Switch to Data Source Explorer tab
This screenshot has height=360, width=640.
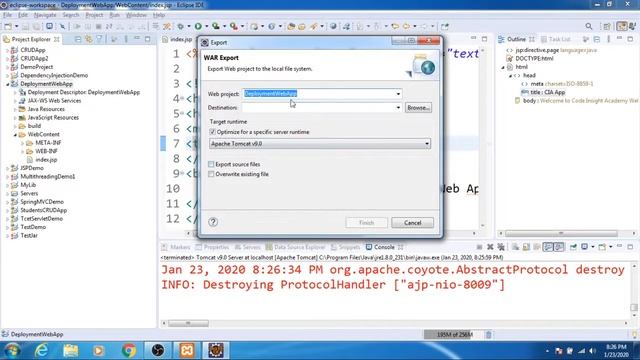tap(296, 247)
